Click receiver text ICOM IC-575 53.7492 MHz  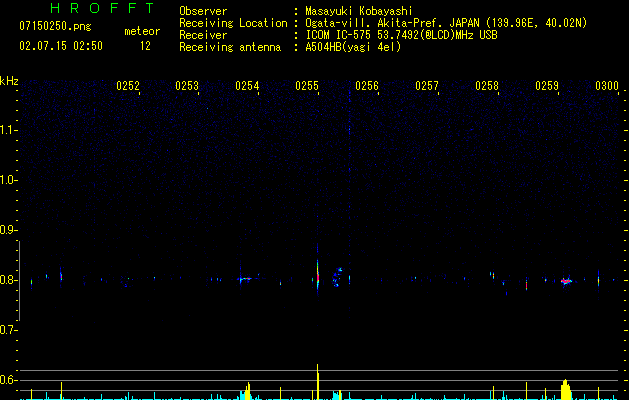point(401,35)
